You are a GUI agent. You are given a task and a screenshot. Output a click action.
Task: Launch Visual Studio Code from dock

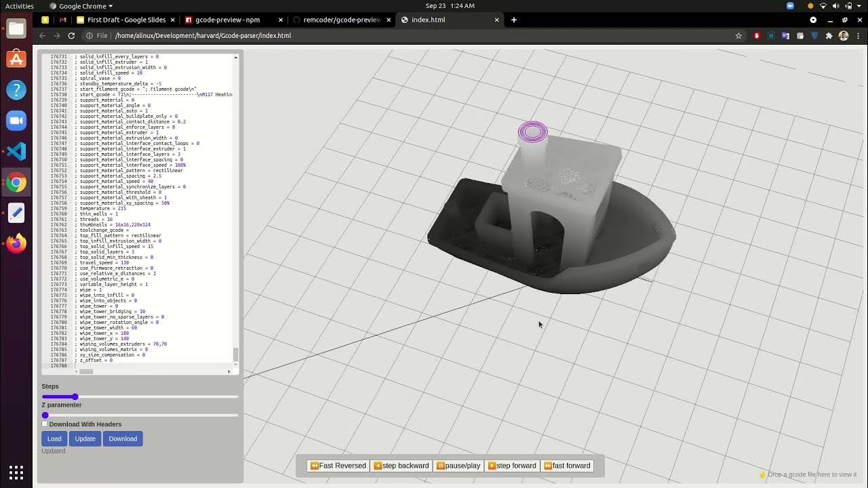(16, 151)
